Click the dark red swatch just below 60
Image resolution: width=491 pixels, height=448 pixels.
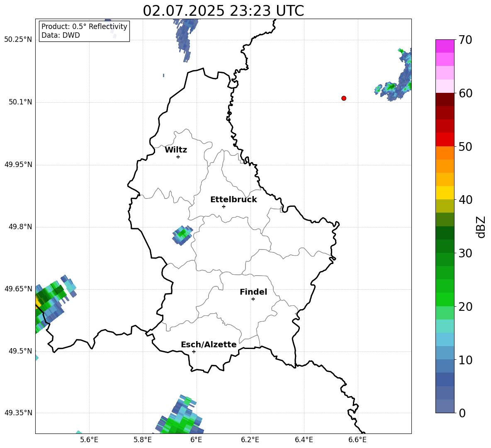pyautogui.click(x=445, y=99)
